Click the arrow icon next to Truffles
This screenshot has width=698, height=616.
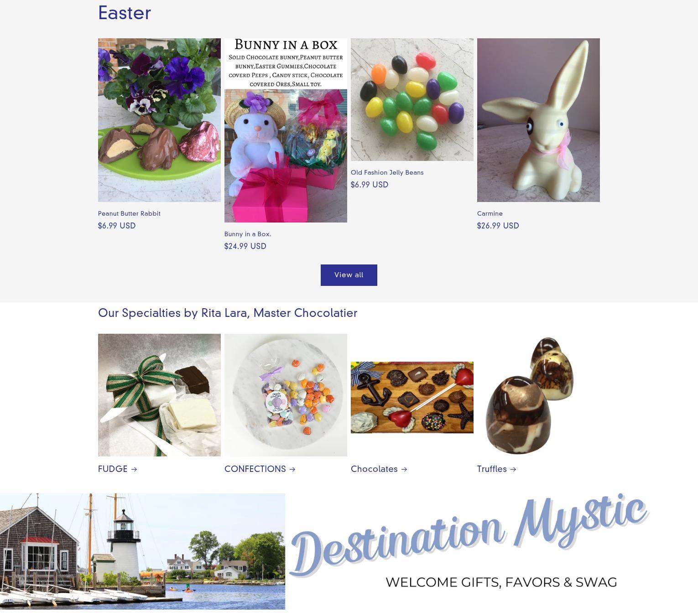[x=513, y=469]
